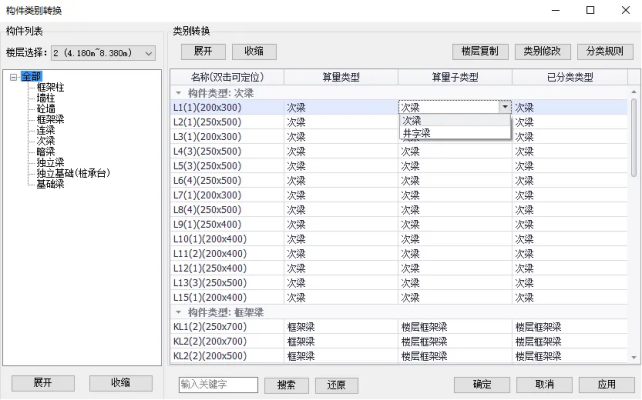Select 框架柱 in the component tree
Viewport: 642px width, 400px height.
point(51,87)
